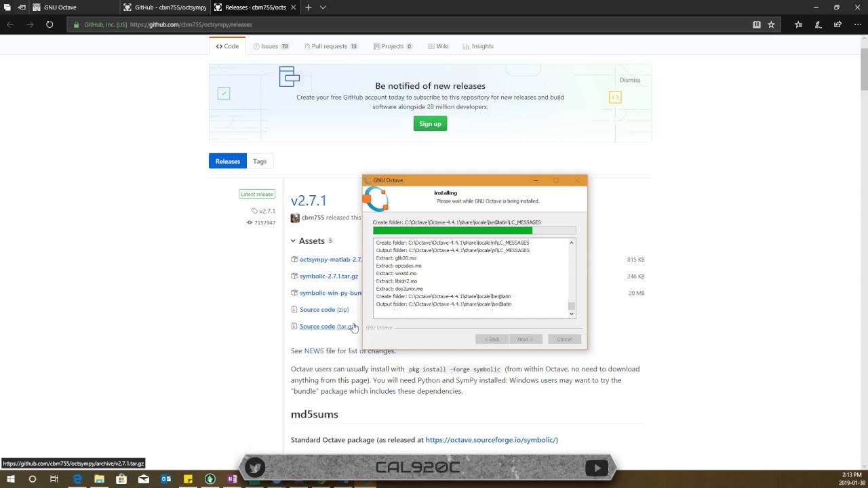Open the NEWS file link

coord(314,351)
